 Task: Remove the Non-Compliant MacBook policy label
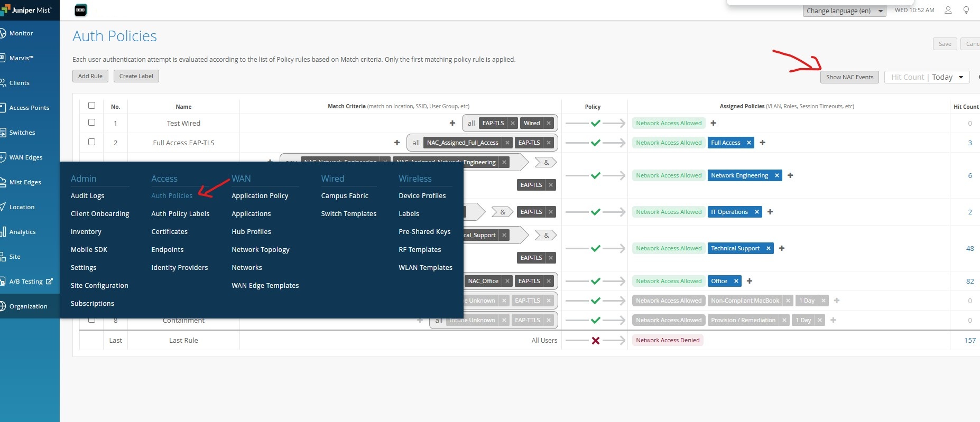tap(788, 301)
